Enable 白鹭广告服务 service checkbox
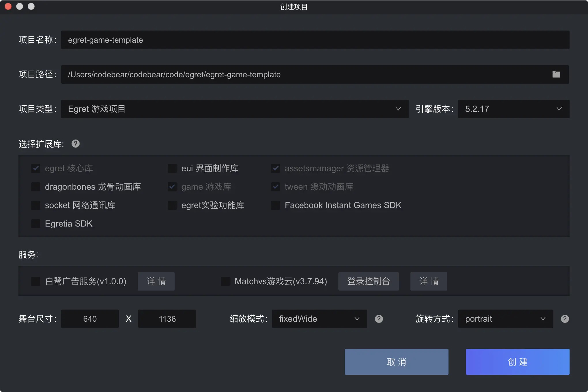Image resolution: width=588 pixels, height=392 pixels. click(36, 281)
